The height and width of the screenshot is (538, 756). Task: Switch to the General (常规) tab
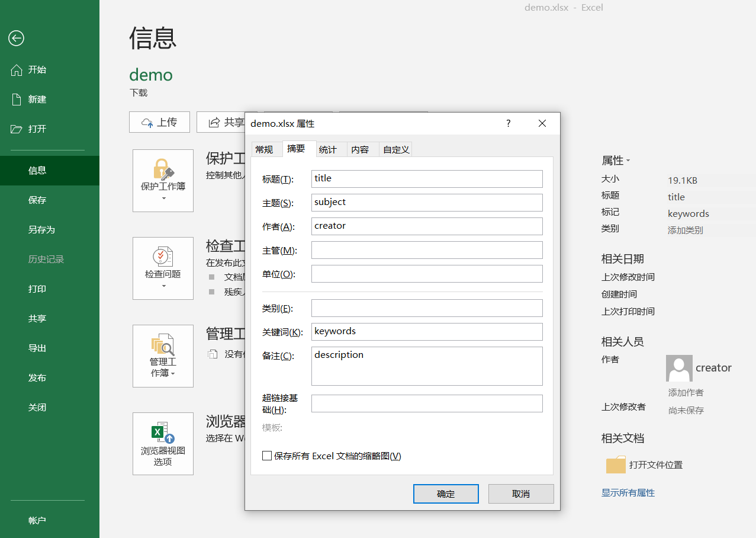pyautogui.click(x=264, y=149)
